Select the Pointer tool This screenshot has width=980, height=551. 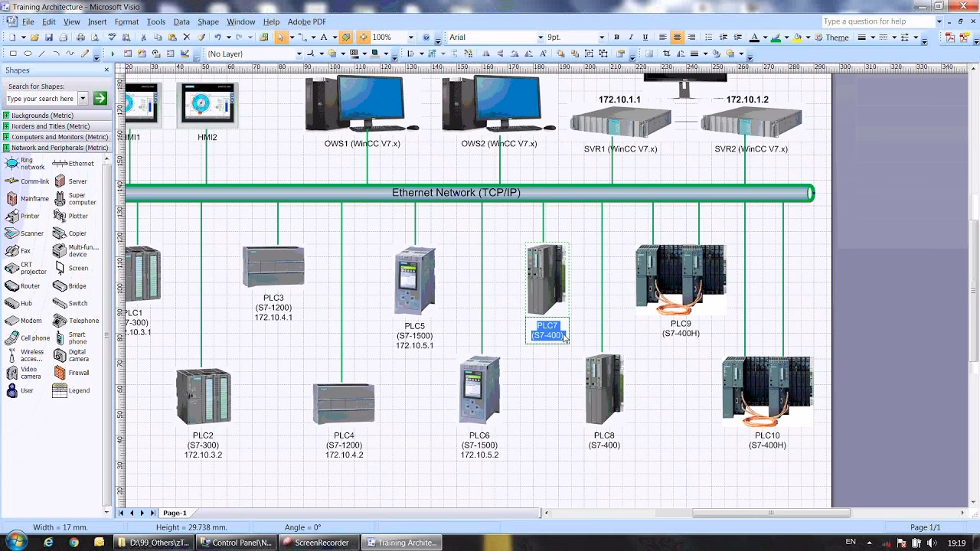pos(280,36)
